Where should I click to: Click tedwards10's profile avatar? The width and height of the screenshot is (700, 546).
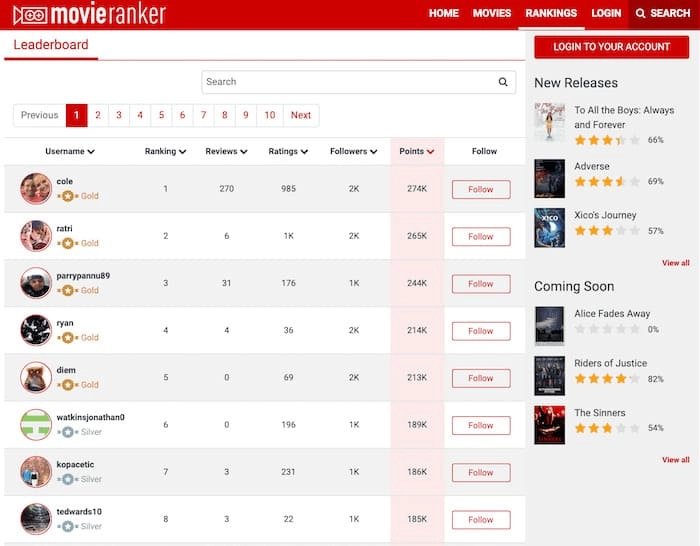click(36, 519)
